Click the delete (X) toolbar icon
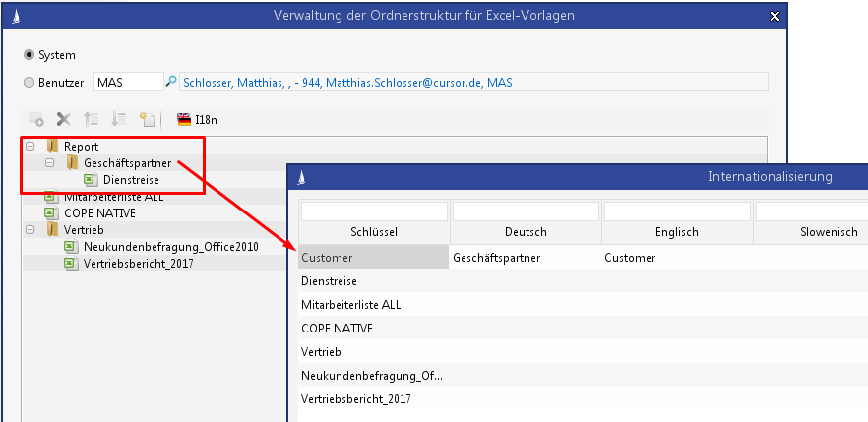This screenshot has width=868, height=422. [x=64, y=119]
